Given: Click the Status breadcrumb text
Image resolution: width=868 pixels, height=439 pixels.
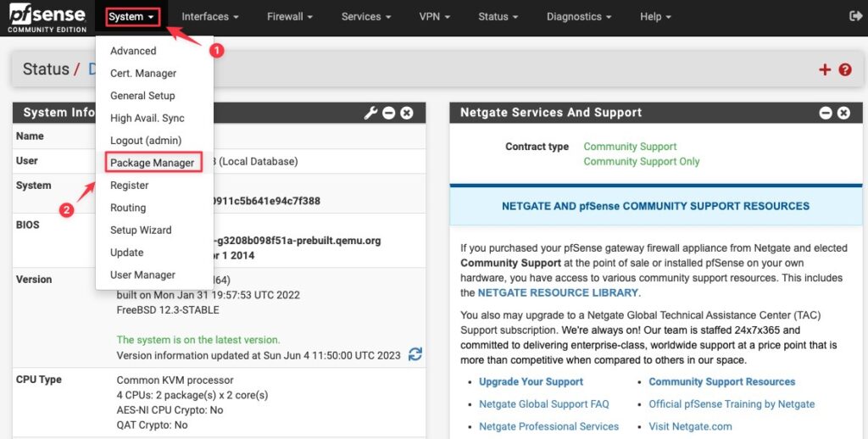Looking at the screenshot, I should tap(46, 69).
